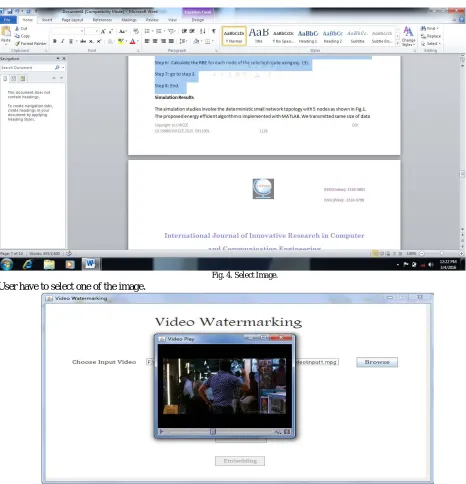Click Find in the Editing group

coord(430,29)
